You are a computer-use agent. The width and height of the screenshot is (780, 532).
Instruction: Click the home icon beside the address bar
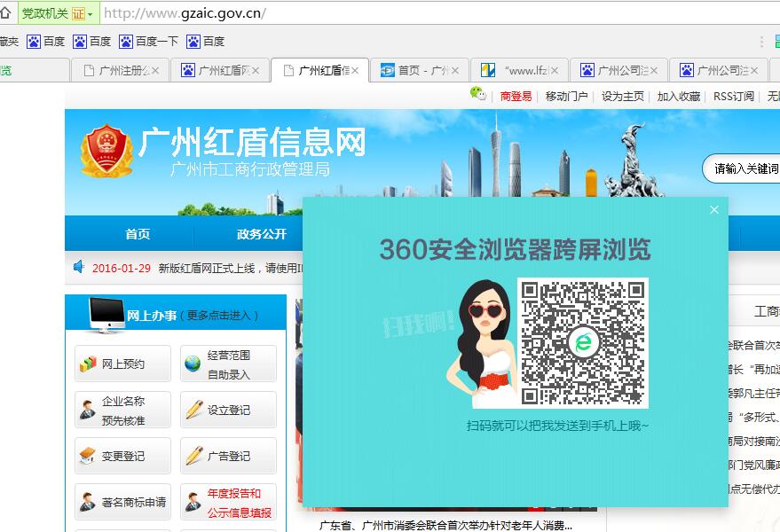point(6,13)
